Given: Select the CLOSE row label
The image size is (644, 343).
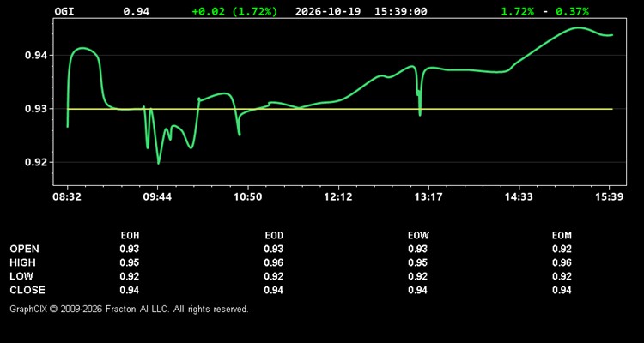Looking at the screenshot, I should pyautogui.click(x=27, y=290).
